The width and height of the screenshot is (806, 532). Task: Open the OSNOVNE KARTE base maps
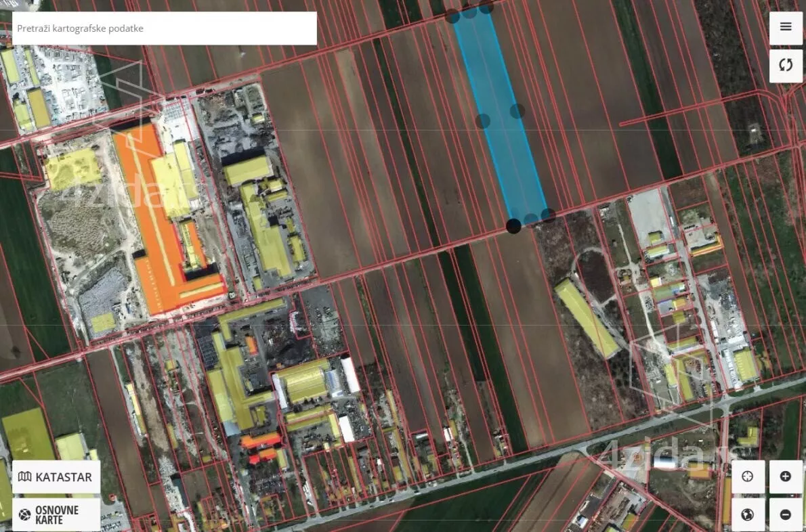coord(56,514)
